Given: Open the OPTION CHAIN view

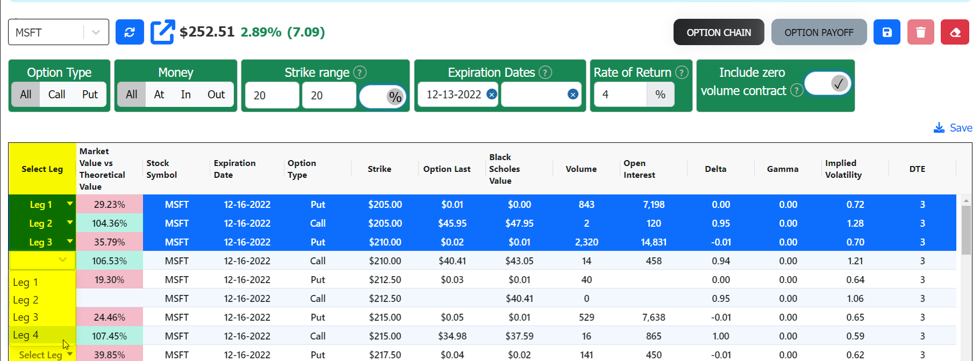Looking at the screenshot, I should tap(719, 32).
